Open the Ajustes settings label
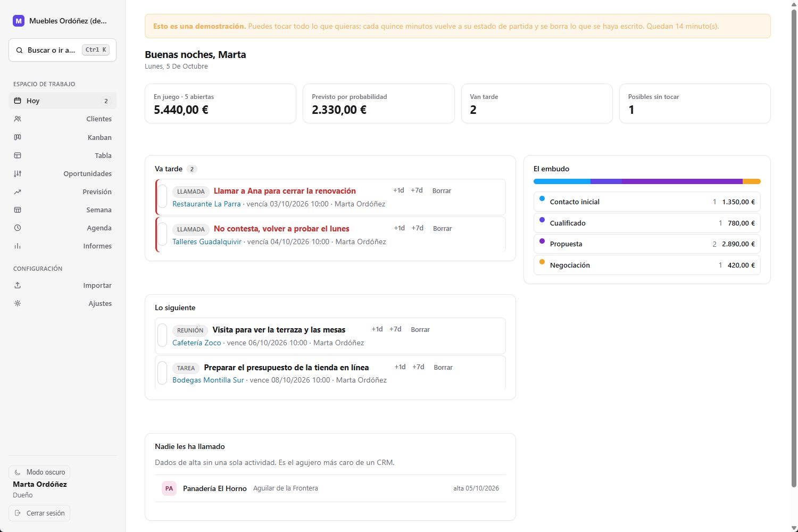The width and height of the screenshot is (798, 532). coord(100,303)
